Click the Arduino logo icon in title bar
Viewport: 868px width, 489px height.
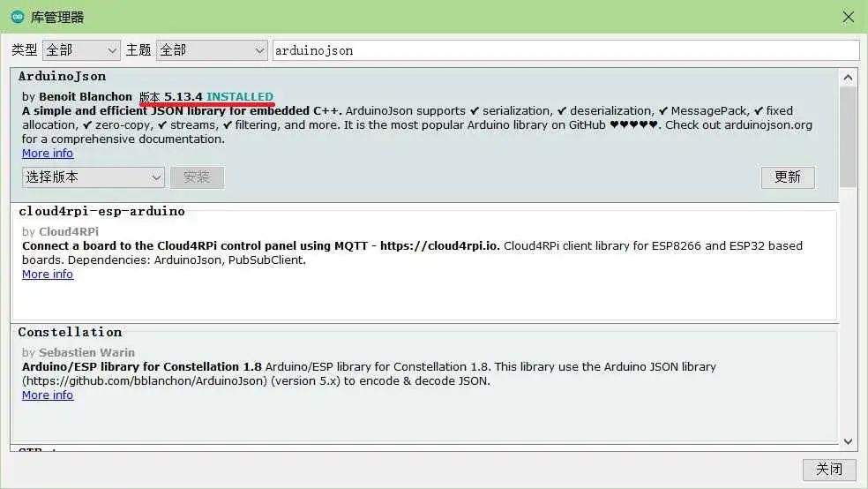click(x=18, y=17)
